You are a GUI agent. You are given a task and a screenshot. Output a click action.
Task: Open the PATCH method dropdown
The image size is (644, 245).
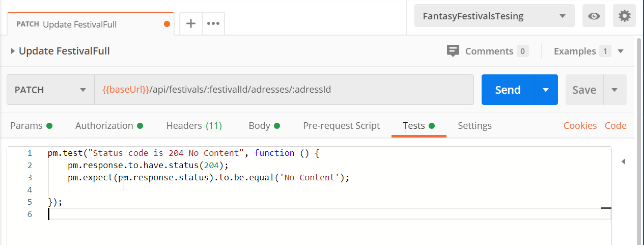click(50, 90)
